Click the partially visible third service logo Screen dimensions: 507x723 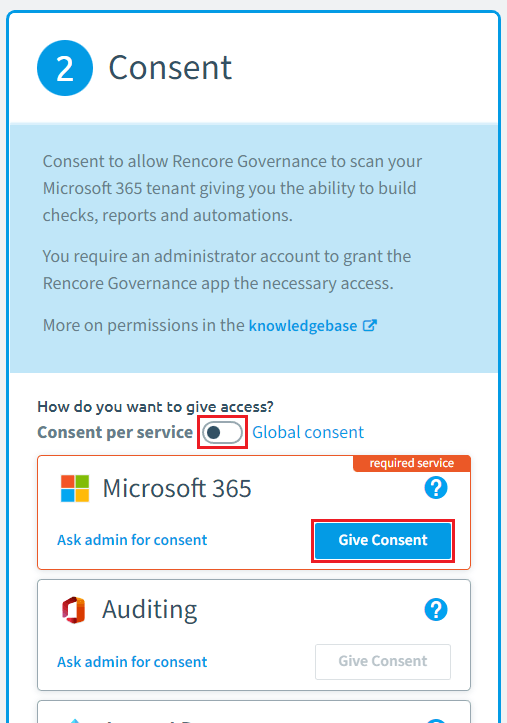74,721
